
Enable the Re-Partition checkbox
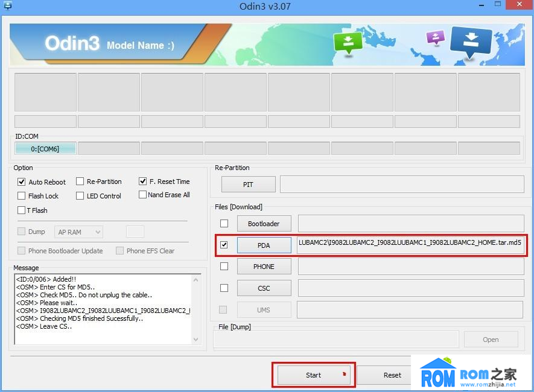(80, 182)
